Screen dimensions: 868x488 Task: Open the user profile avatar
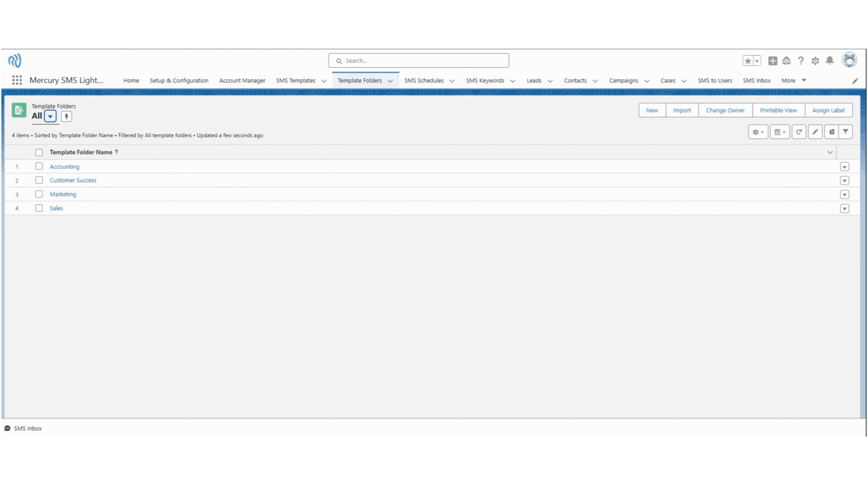point(849,60)
